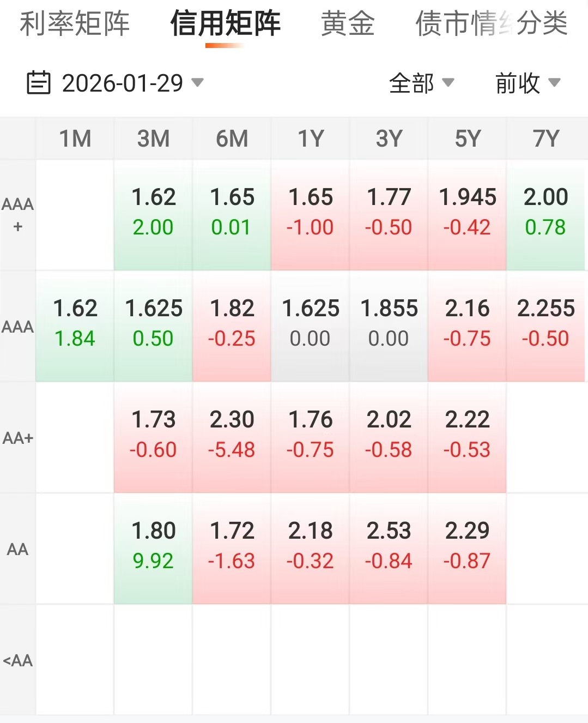This screenshot has height=723, width=588.
Task: Click AAA 7Y cell showing 2.255
Action: tap(546, 323)
